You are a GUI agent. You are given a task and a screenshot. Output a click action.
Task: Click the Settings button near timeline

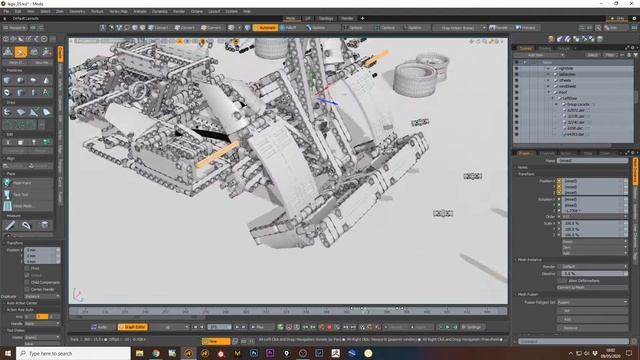pyautogui.click(x=473, y=327)
